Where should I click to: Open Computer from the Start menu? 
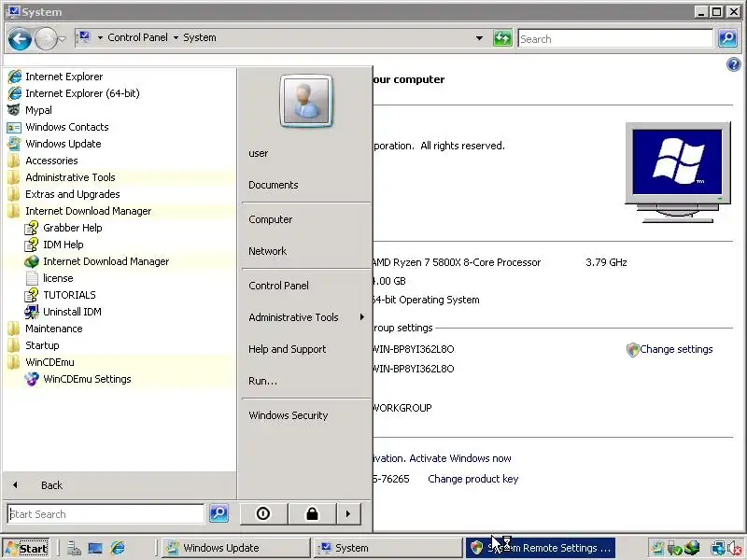click(270, 219)
